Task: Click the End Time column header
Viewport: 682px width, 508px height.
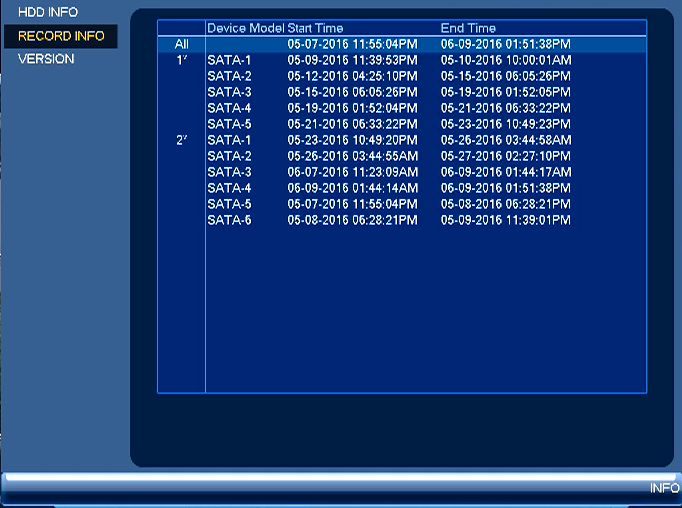Action: [468, 28]
